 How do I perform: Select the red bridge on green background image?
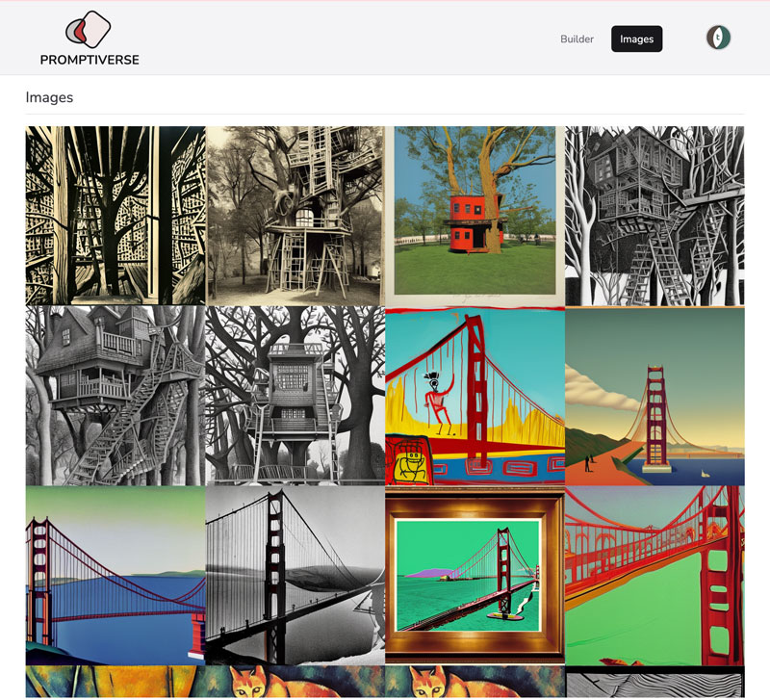pos(654,575)
